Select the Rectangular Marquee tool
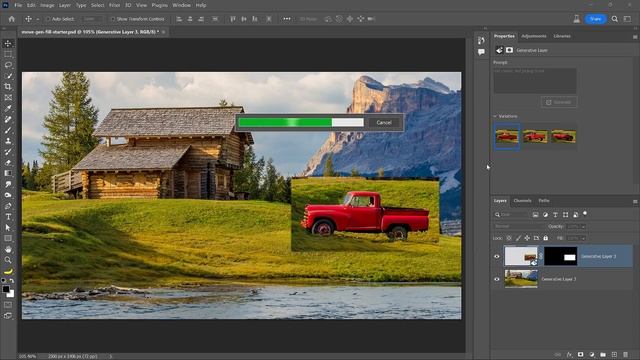This screenshot has width=640, height=360. point(8,54)
